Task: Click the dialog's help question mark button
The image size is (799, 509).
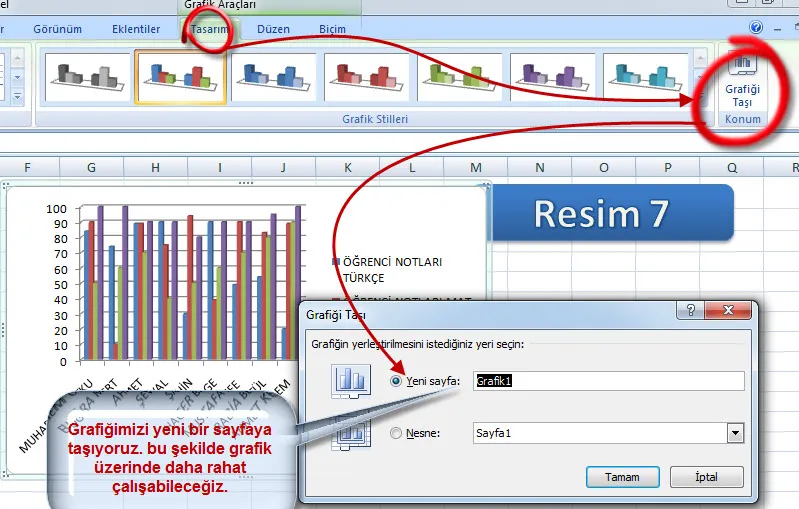Action: click(690, 311)
